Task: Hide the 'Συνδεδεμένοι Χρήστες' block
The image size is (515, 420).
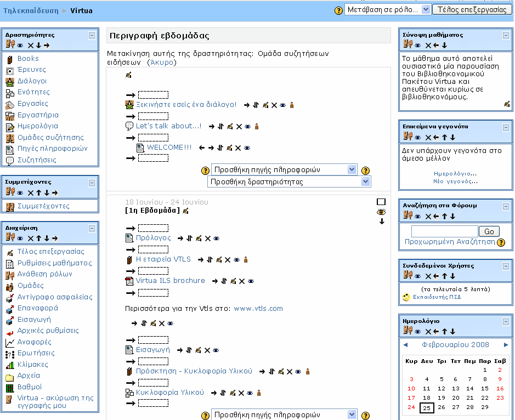Action: tap(418, 276)
